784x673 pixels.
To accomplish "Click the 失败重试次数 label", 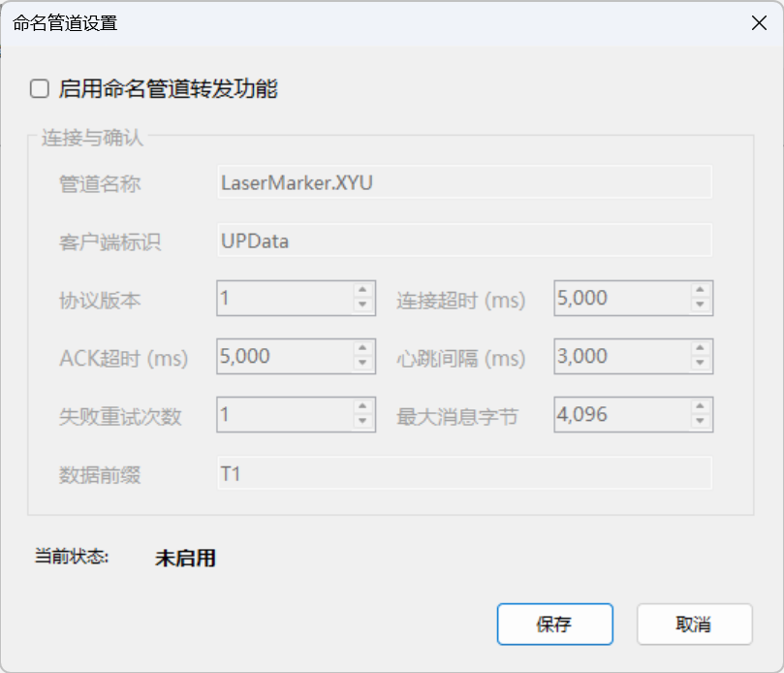I will 120,417.
